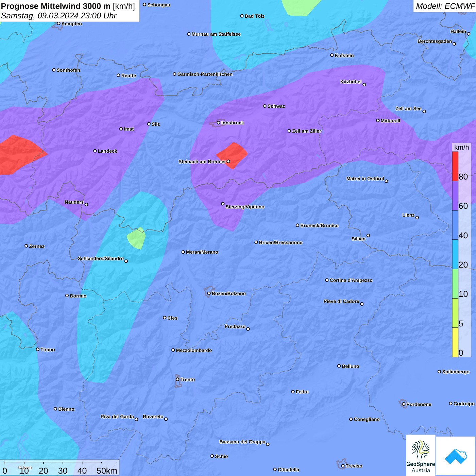The image size is (476, 476).
Task: Click the 'Zell am Ziller' label
Action: [307, 131]
